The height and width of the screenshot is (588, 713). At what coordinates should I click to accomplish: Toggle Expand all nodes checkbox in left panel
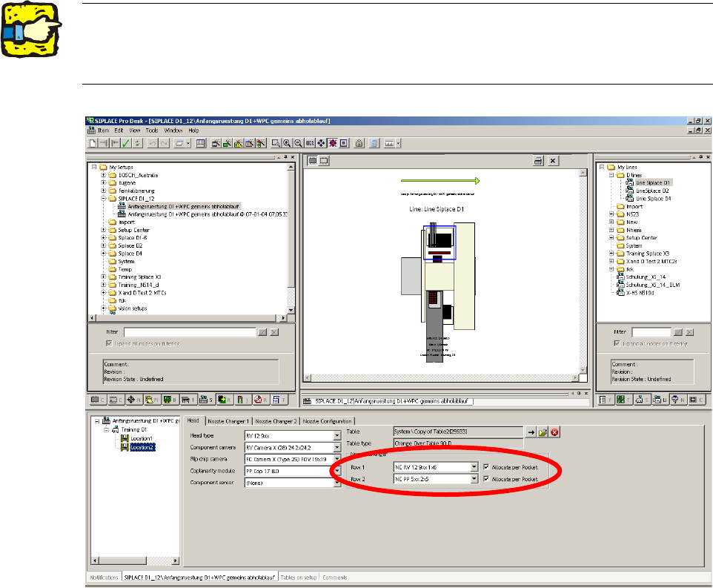pyautogui.click(x=109, y=343)
